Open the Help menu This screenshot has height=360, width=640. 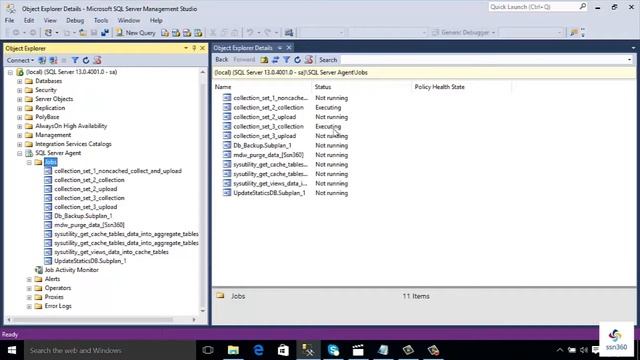pos(156,20)
